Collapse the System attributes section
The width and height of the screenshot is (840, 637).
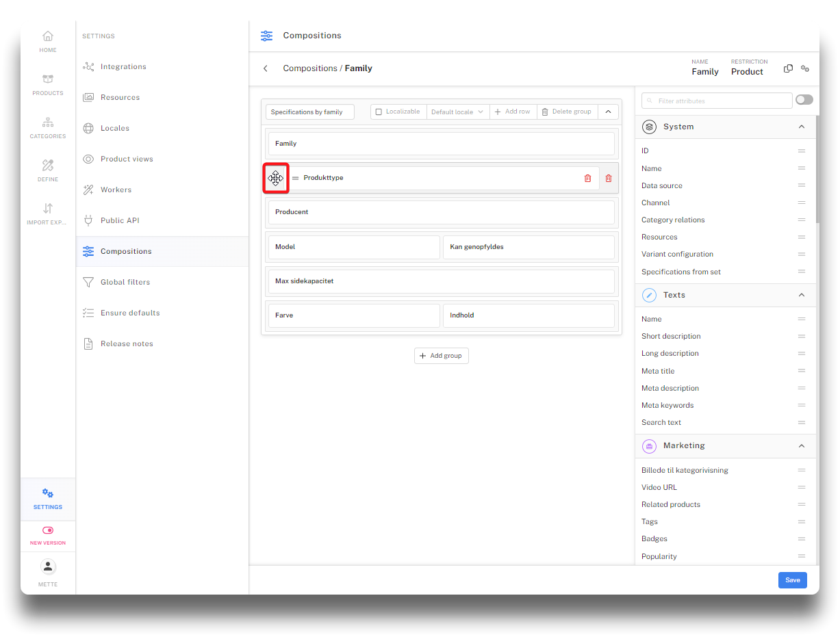(802, 127)
